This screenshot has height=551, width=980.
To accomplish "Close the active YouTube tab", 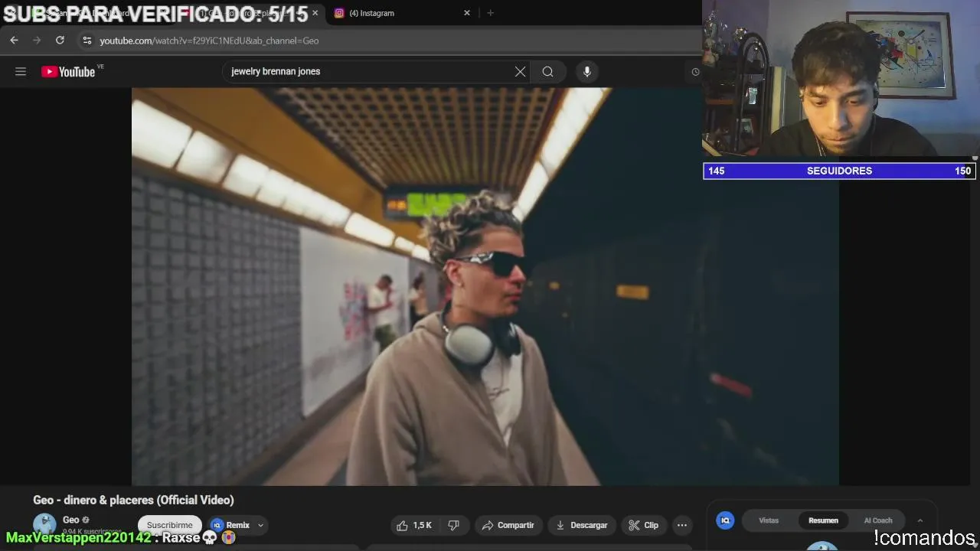I will [315, 13].
